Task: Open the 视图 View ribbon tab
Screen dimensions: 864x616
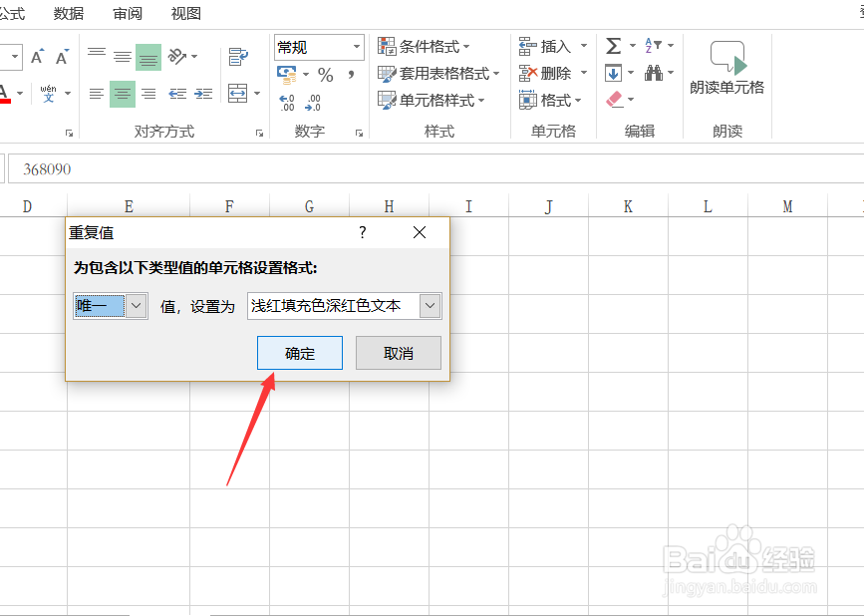Action: pyautogui.click(x=185, y=13)
